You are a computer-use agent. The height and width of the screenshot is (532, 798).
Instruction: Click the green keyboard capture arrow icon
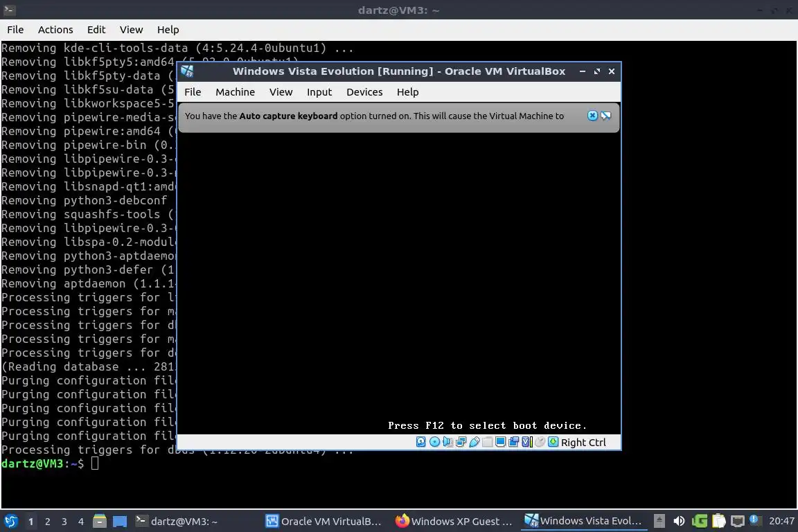(553, 442)
